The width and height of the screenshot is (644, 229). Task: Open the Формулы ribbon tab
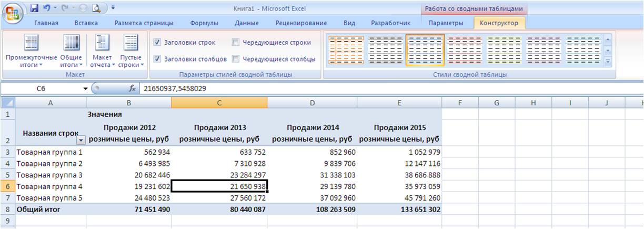pyautogui.click(x=204, y=23)
